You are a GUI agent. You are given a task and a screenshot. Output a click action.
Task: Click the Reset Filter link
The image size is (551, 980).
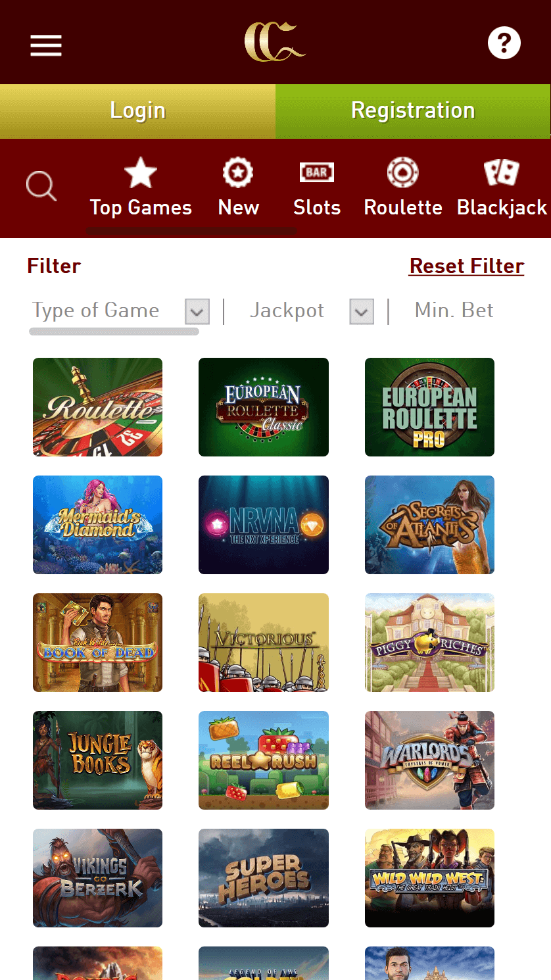[x=467, y=266]
